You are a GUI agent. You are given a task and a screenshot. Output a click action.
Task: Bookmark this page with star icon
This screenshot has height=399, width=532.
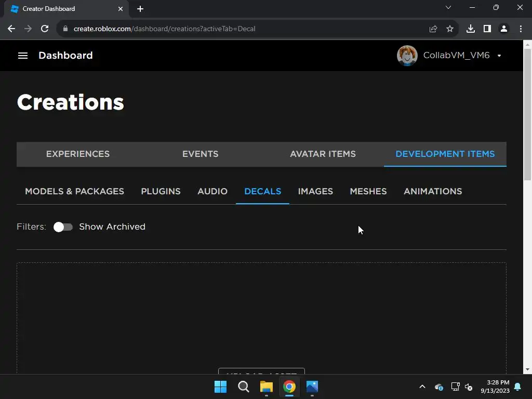click(x=450, y=29)
